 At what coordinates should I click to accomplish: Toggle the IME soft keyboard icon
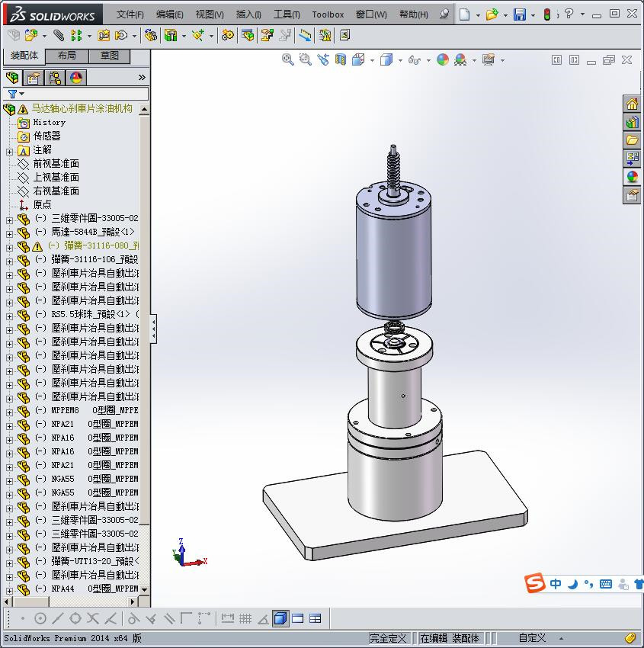point(606,584)
